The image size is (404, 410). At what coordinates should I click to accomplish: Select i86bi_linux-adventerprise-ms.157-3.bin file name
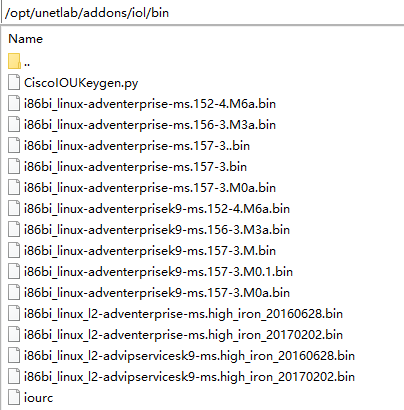pos(135,167)
